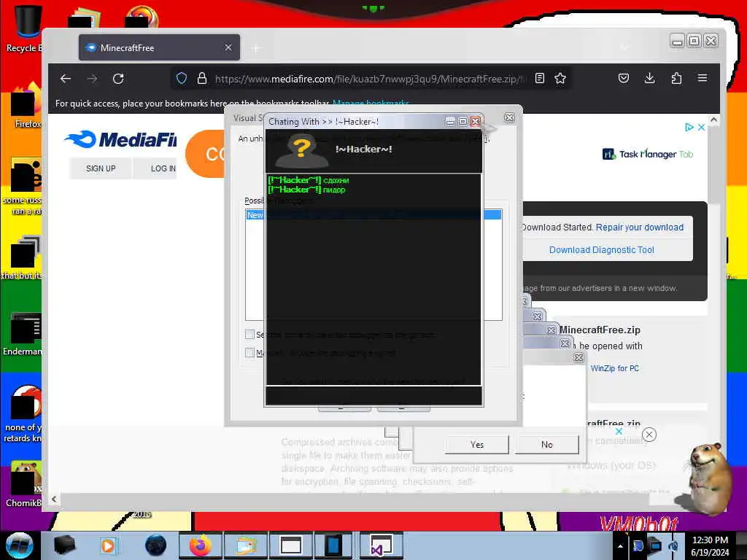Dismiss overlay using circled X icon
The height and width of the screenshot is (560, 747).
tap(649, 435)
